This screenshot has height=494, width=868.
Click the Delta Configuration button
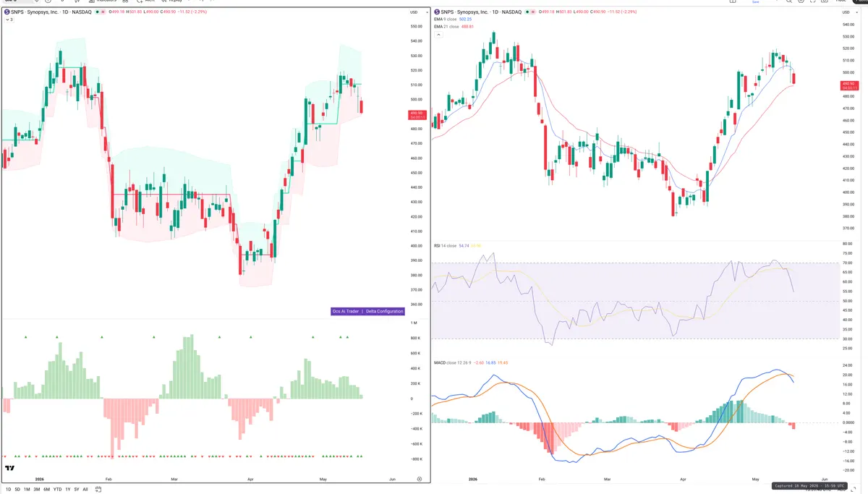coord(384,311)
